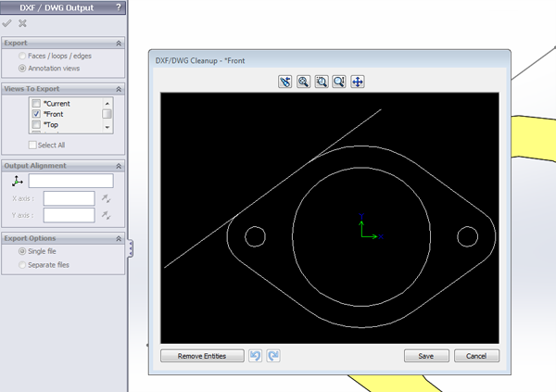
Task: Click the coordinate system input field
Action: coord(71,181)
